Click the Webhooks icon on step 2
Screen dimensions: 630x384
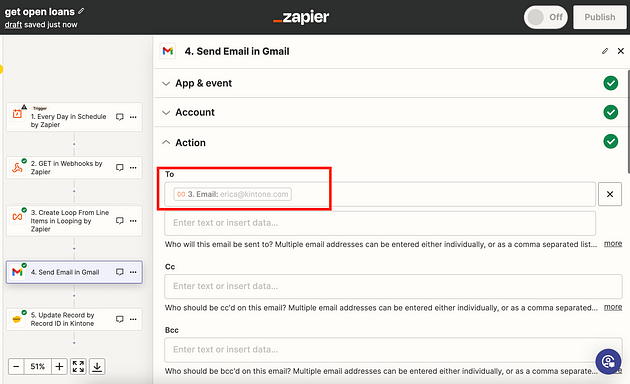pyautogui.click(x=17, y=167)
